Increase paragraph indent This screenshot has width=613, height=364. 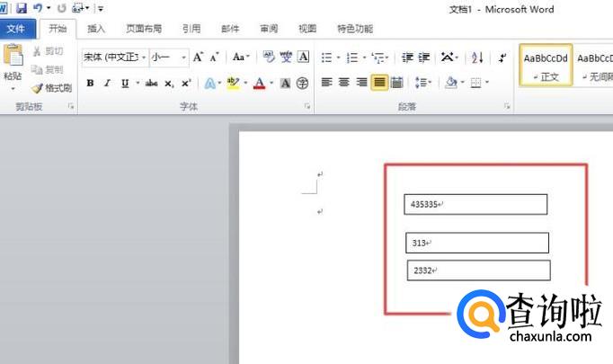point(424,58)
